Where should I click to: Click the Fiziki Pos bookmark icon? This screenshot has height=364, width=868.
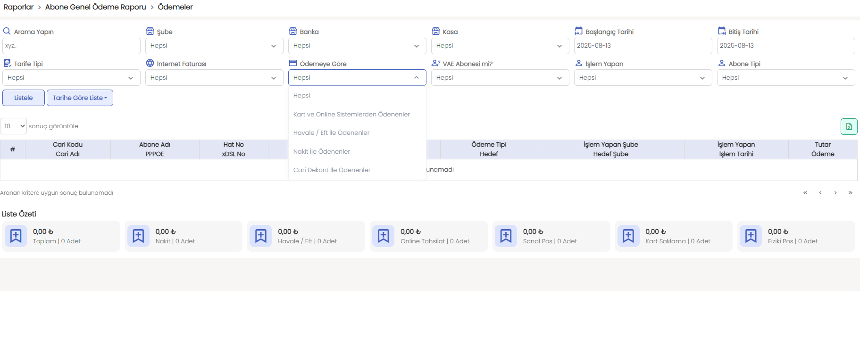[751, 236]
